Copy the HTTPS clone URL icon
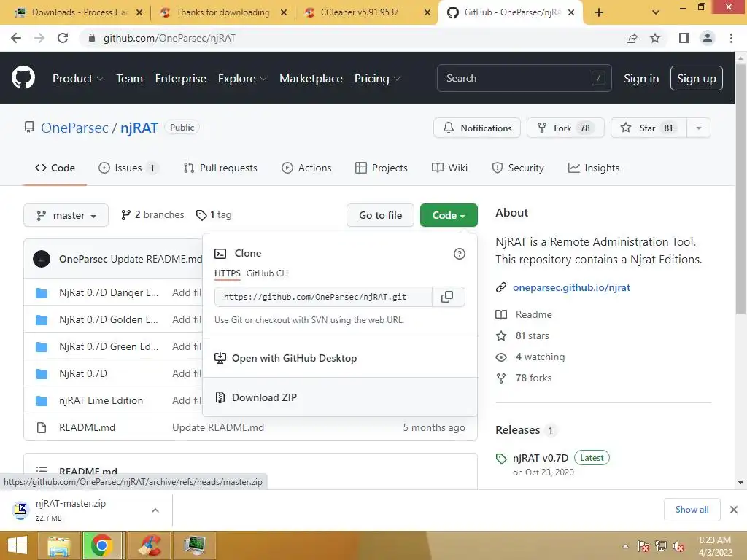The height and width of the screenshot is (560, 747). coord(447,297)
